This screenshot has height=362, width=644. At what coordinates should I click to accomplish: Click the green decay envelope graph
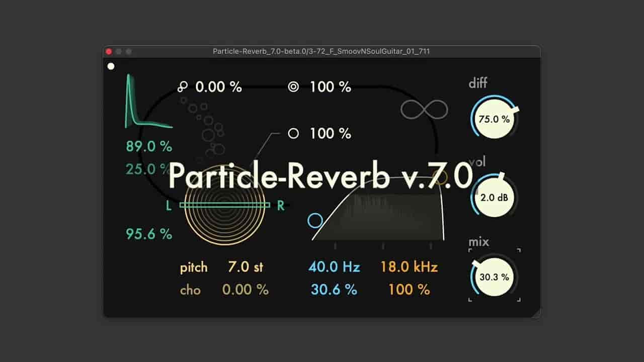click(x=149, y=101)
